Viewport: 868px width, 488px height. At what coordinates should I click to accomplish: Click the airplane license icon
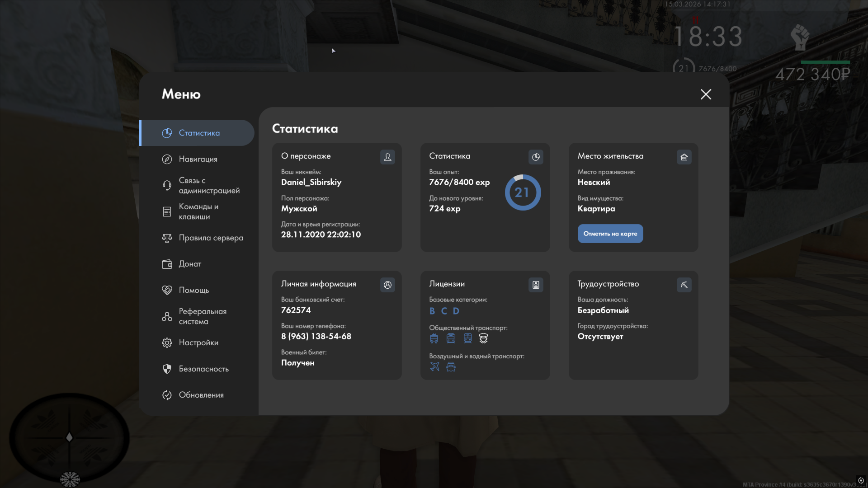(434, 366)
